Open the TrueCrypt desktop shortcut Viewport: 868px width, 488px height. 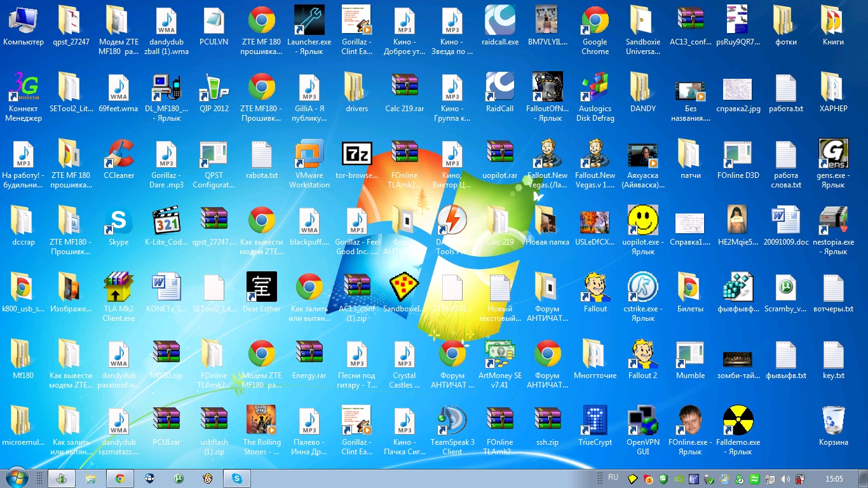[x=595, y=426]
